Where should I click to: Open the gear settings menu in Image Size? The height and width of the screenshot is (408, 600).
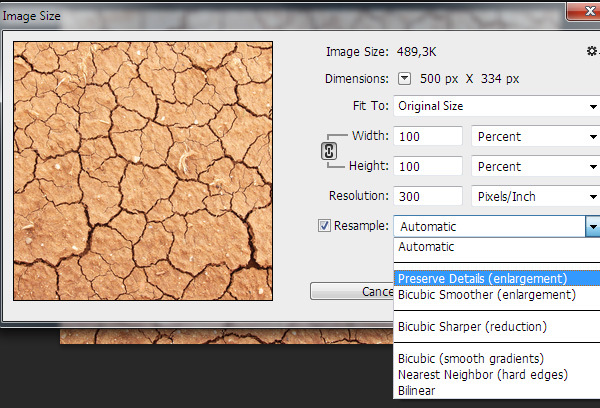(592, 51)
